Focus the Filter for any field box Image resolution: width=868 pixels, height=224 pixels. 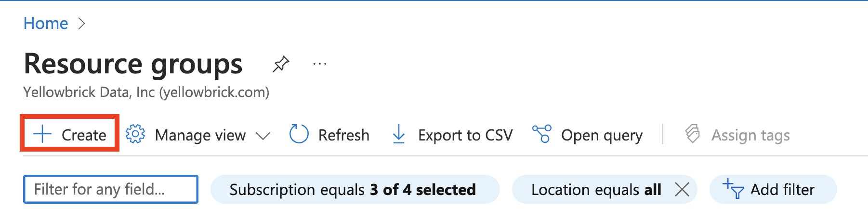(x=111, y=189)
